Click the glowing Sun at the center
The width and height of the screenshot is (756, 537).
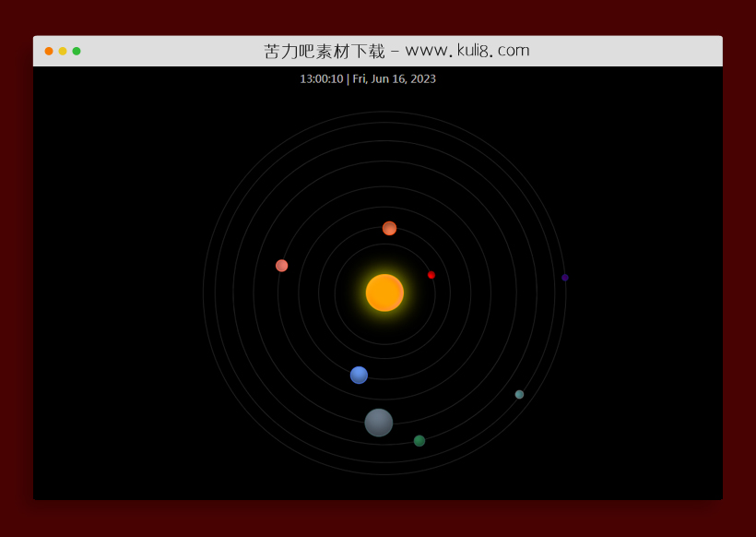384,292
